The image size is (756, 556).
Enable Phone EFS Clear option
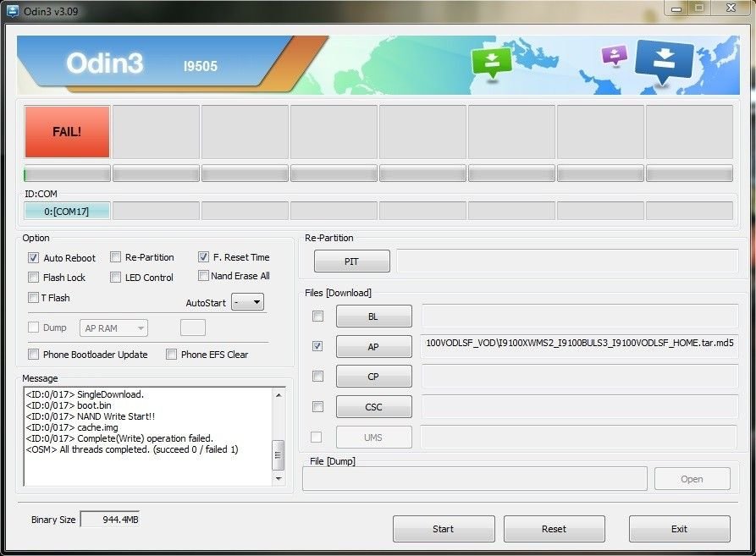click(x=172, y=355)
